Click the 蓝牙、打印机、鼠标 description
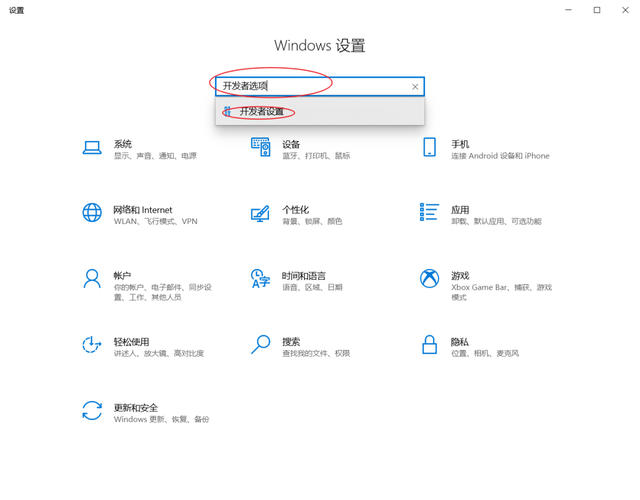The height and width of the screenshot is (500, 640). (x=316, y=156)
